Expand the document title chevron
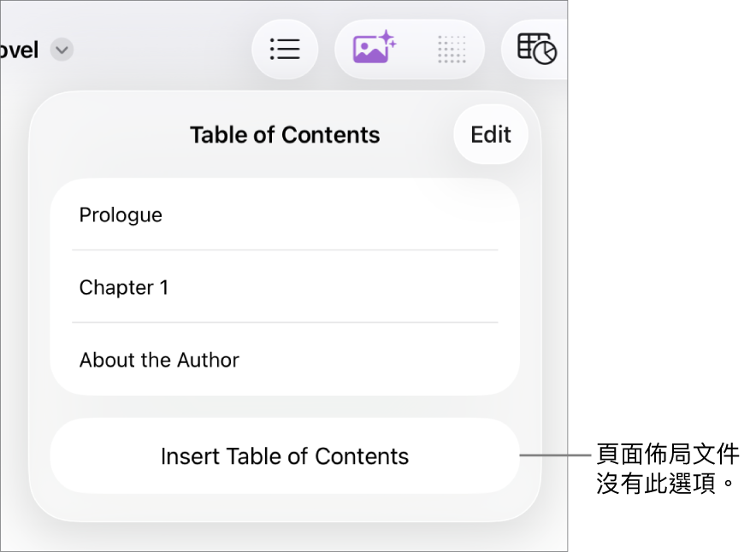 point(62,50)
